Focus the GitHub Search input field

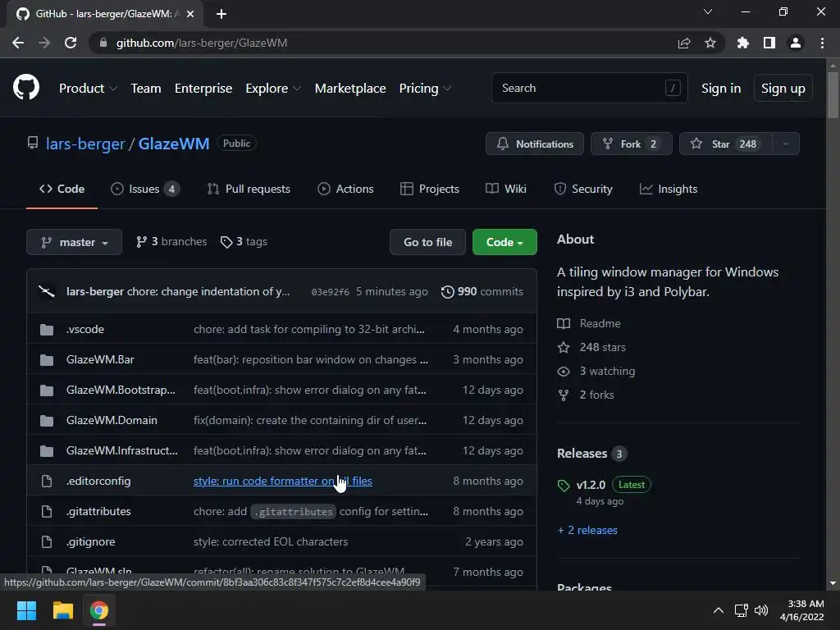[589, 88]
